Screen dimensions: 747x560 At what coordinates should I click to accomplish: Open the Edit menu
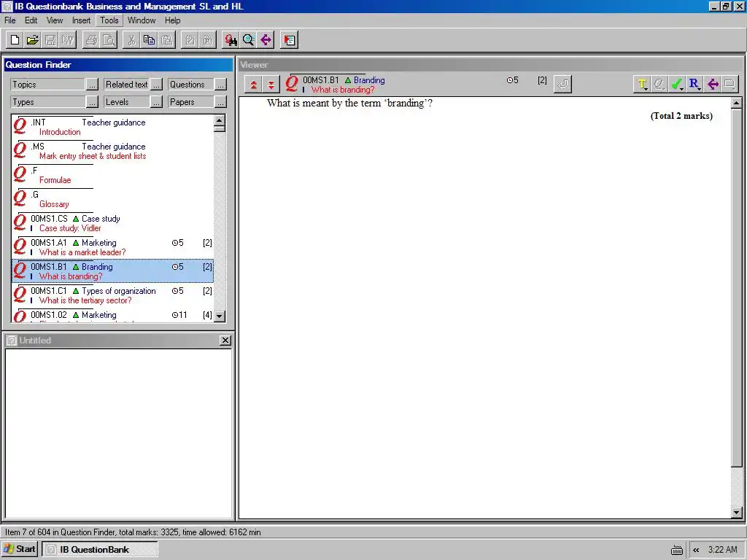point(31,20)
